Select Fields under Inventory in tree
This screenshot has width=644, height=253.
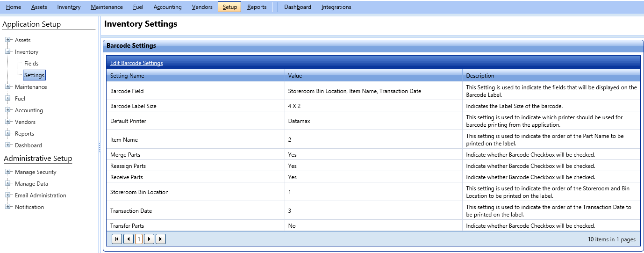coord(31,64)
